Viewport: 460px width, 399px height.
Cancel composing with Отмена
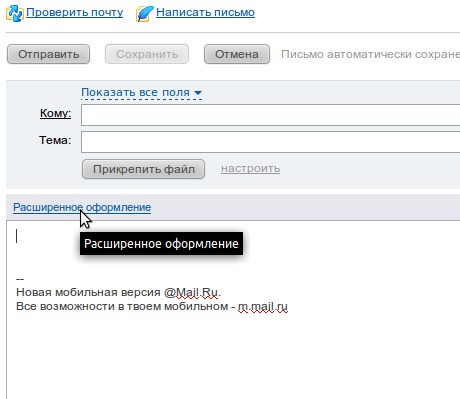(x=237, y=54)
